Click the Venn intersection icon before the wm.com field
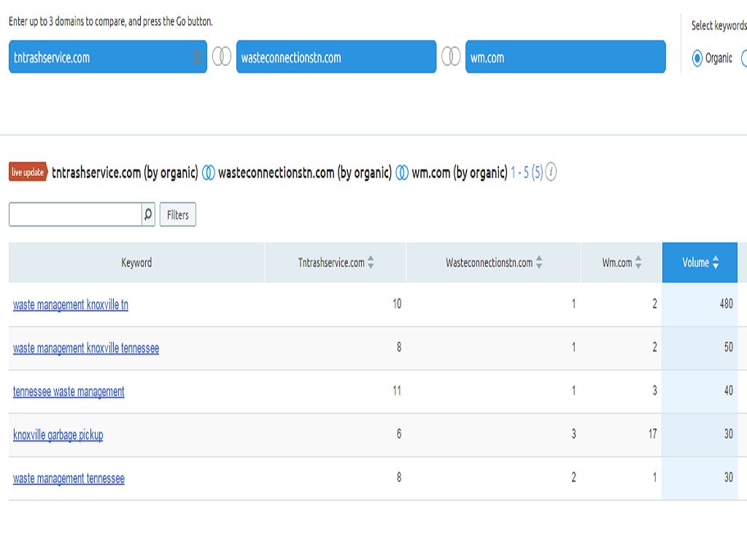Image resolution: width=747 pixels, height=560 pixels. pyautogui.click(x=451, y=57)
